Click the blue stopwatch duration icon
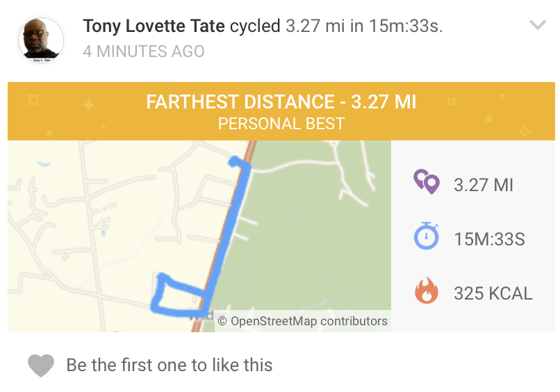The image size is (560, 392). pyautogui.click(x=426, y=236)
